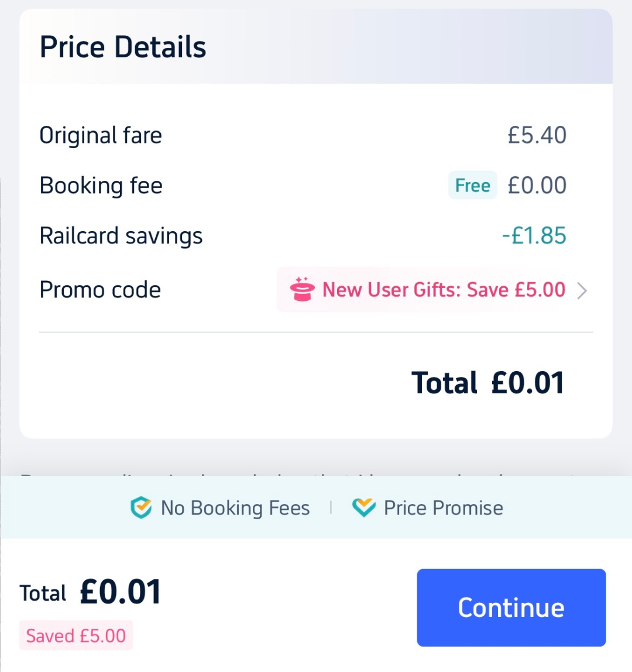Screen dimensions: 632x672
Task: Tap the Saved £5.00 pink badge
Action: point(76,636)
